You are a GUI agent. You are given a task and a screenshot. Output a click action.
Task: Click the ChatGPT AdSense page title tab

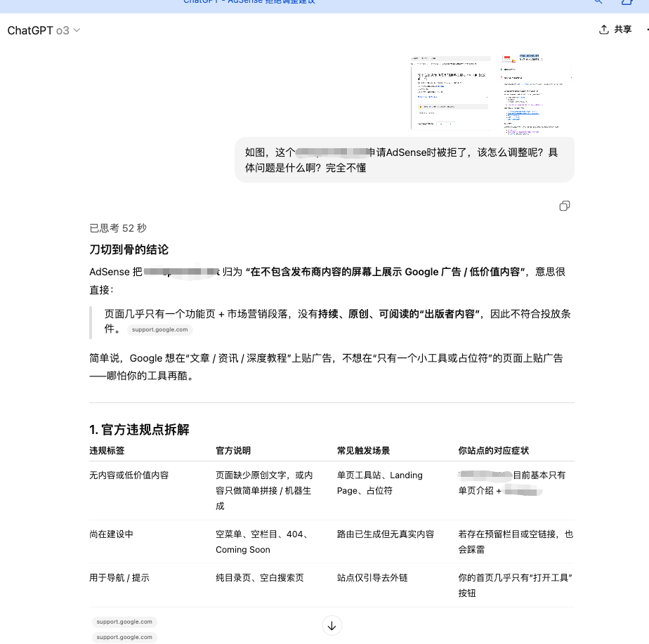(x=249, y=2)
